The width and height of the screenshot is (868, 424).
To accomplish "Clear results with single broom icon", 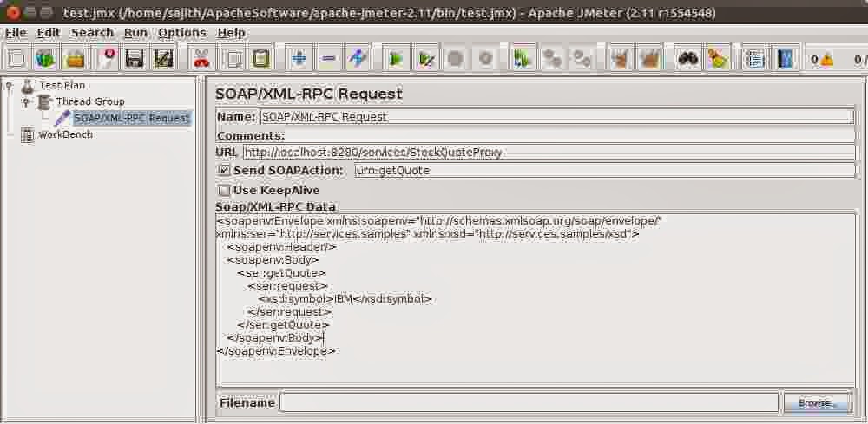I will tap(621, 57).
